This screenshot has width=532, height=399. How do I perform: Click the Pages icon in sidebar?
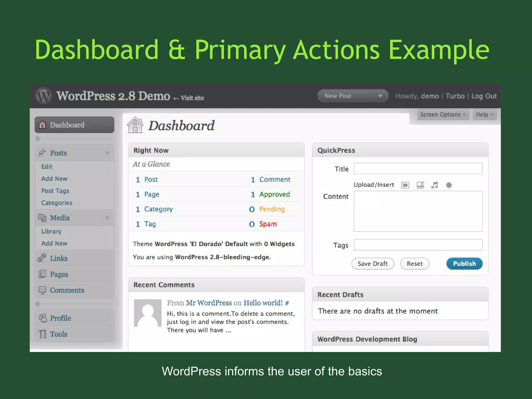pyautogui.click(x=42, y=274)
